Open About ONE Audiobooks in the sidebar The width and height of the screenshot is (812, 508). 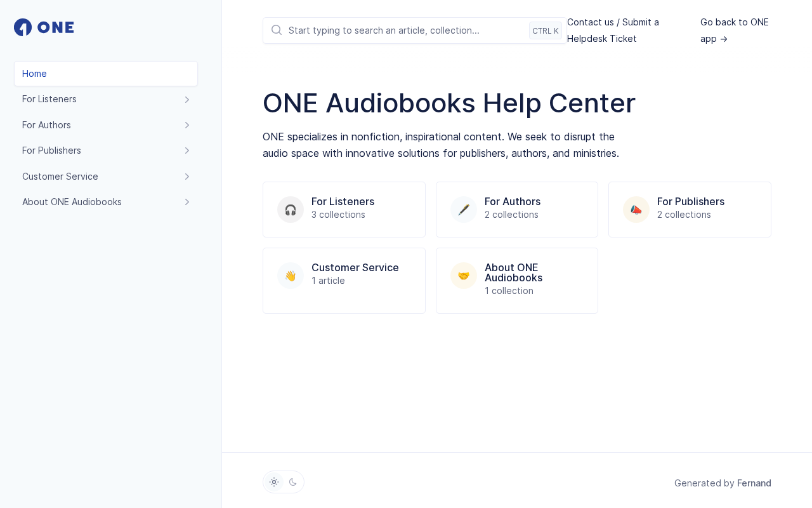106,202
